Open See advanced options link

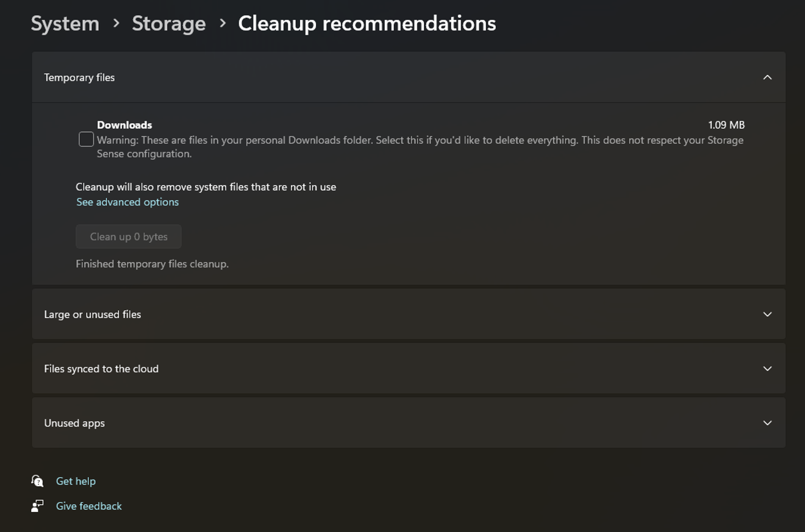pyautogui.click(x=127, y=202)
